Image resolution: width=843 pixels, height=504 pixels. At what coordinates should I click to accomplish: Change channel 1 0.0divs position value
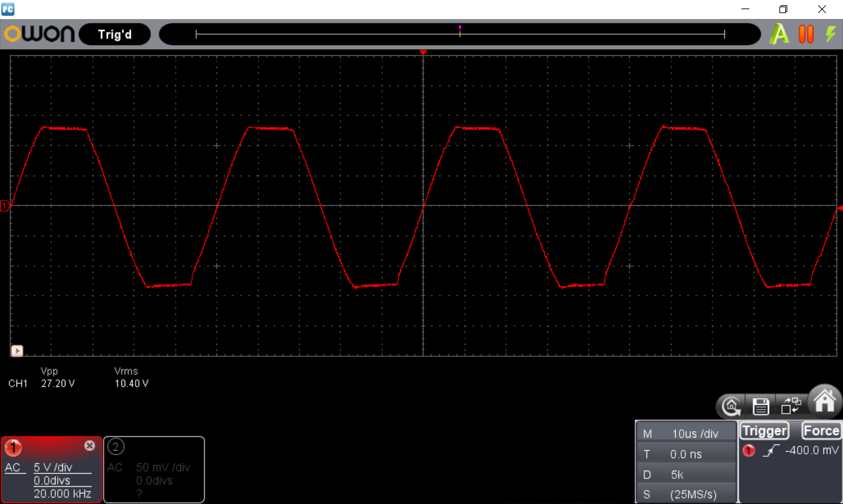click(52, 480)
